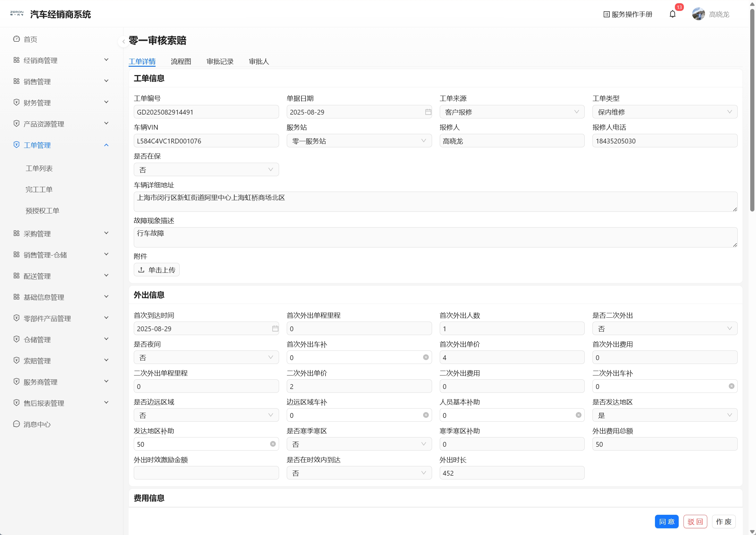Viewport: 756px width, 535px height.
Task: Click the 索赔管理 shield icon
Action: point(16,361)
